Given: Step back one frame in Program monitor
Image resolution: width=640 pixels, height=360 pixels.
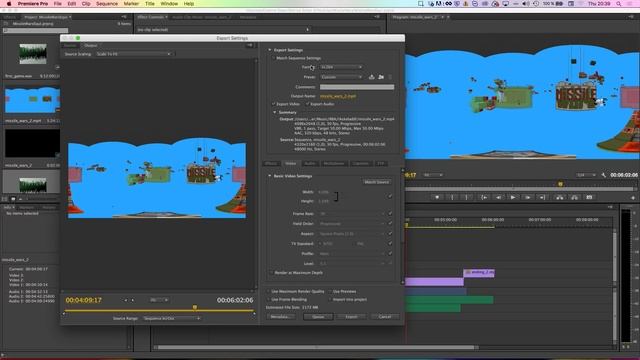Looking at the screenshot, I should [498, 198].
